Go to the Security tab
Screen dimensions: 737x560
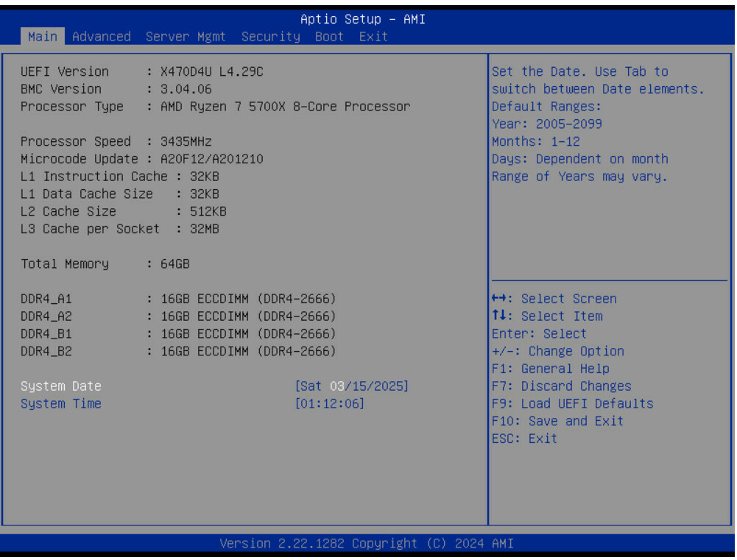click(271, 36)
